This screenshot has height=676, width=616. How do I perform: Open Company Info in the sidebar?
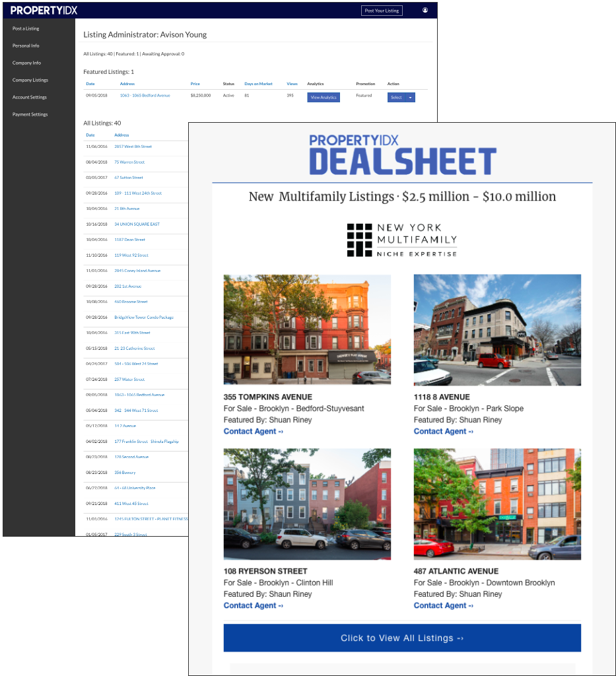pos(26,63)
